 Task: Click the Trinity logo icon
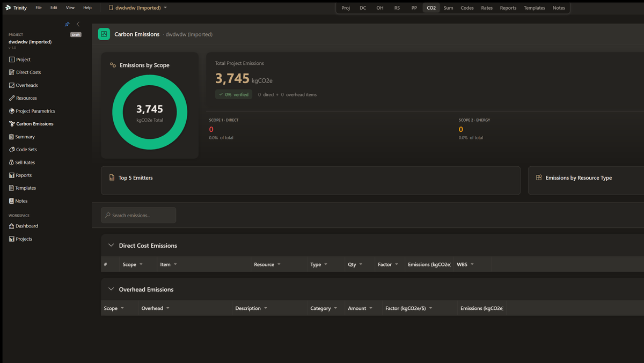click(8, 8)
